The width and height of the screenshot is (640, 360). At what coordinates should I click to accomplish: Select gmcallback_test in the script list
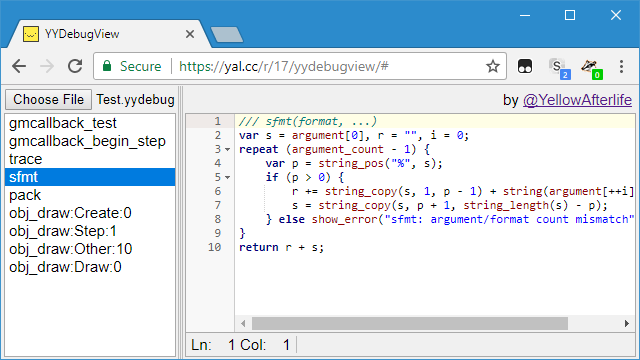click(x=90, y=123)
